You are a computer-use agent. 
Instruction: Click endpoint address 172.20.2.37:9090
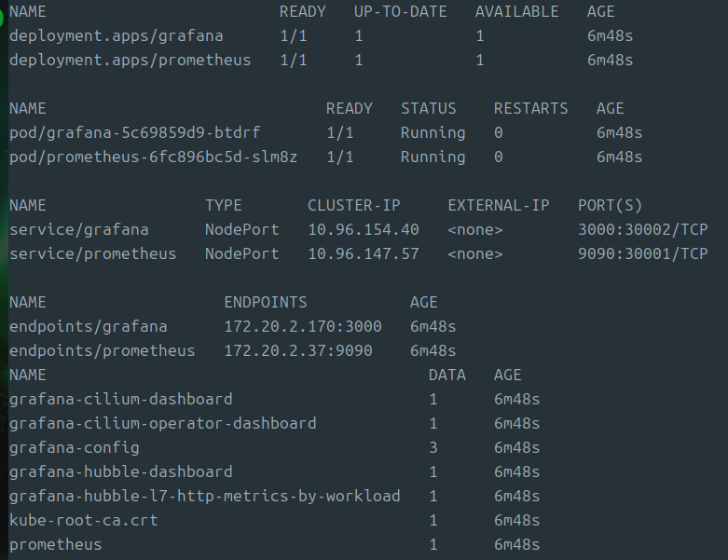coord(298,351)
